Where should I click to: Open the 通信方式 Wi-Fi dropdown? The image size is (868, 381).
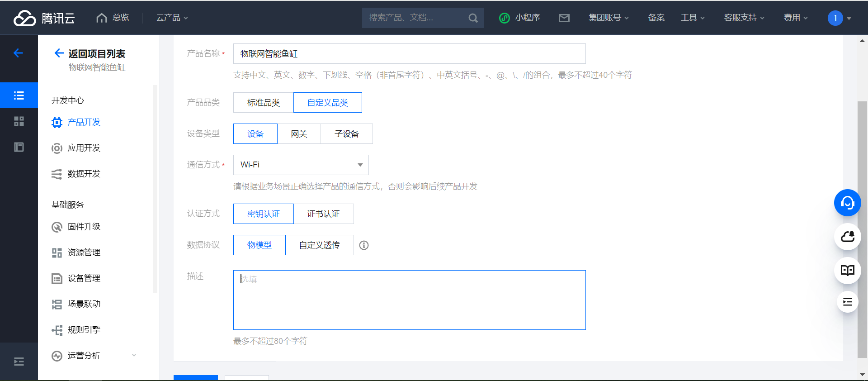pyautogui.click(x=301, y=165)
